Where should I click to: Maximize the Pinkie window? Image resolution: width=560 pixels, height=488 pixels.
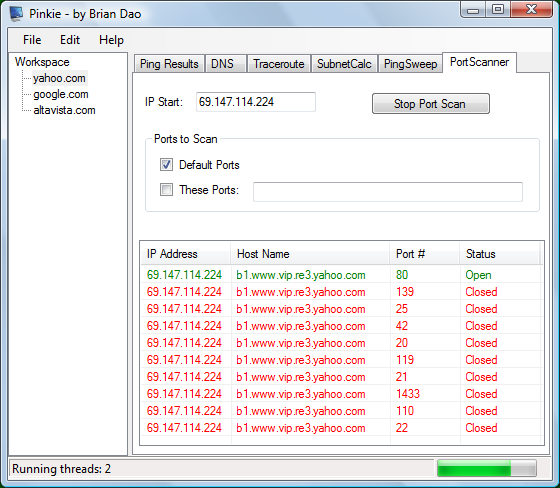[498, 10]
